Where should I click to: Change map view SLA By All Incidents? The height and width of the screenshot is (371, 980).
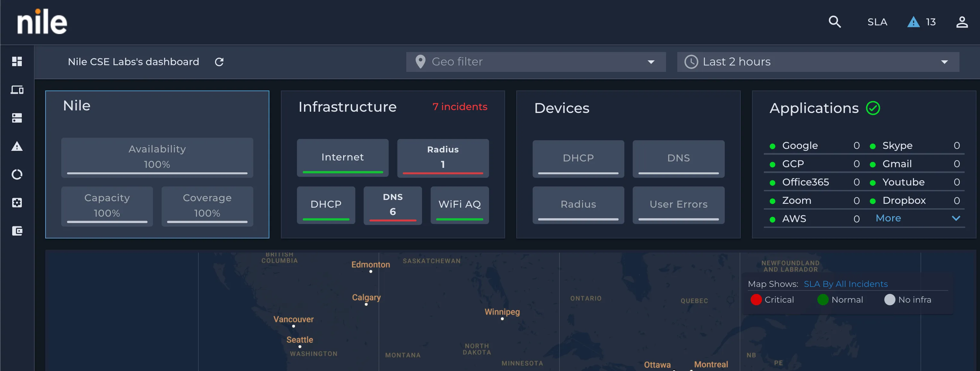[845, 284]
